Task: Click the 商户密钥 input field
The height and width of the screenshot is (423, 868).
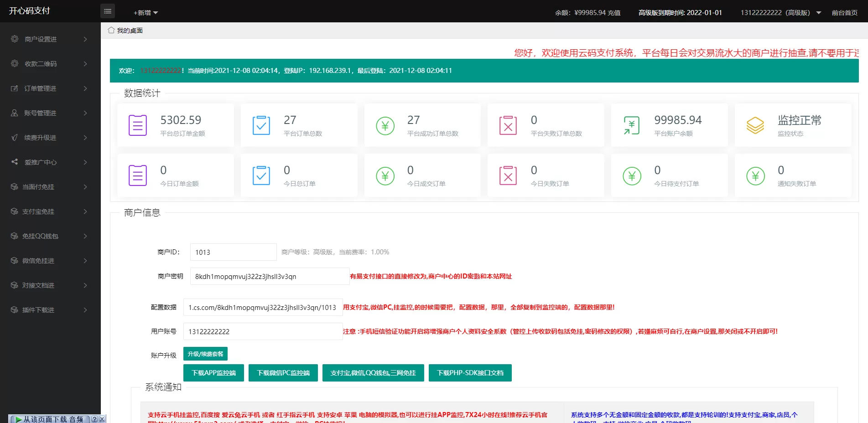Action: click(269, 276)
